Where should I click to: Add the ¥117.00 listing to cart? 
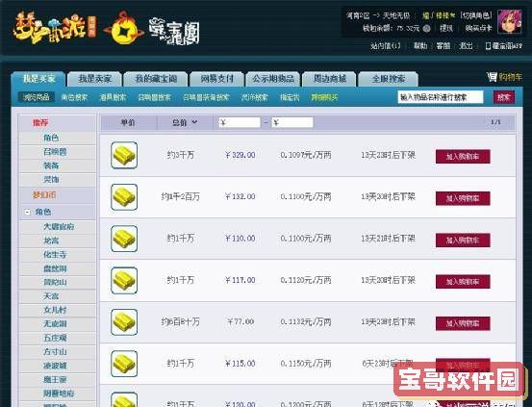[x=463, y=282]
